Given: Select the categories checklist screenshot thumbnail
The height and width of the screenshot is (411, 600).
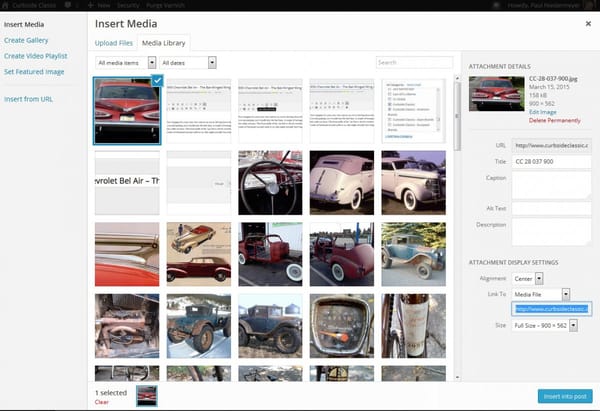Looking at the screenshot, I should click(413, 111).
